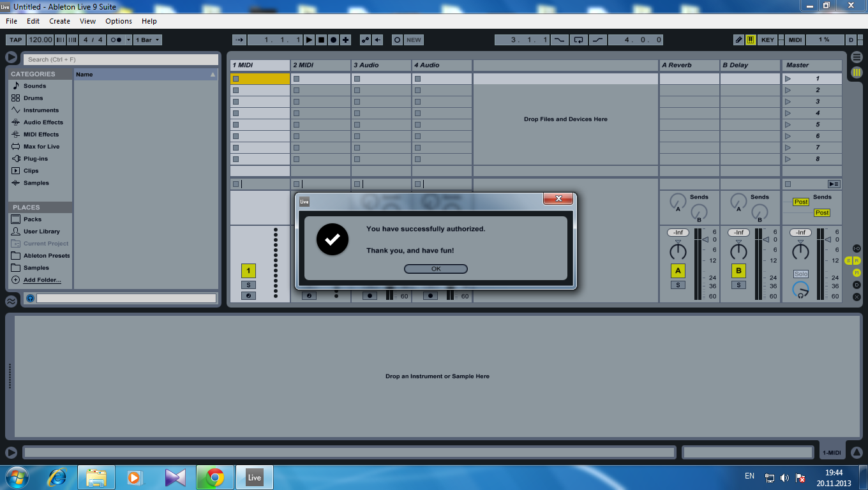Select the MIDI Effects category
Viewport: 868px width, 490px height.
coord(41,135)
